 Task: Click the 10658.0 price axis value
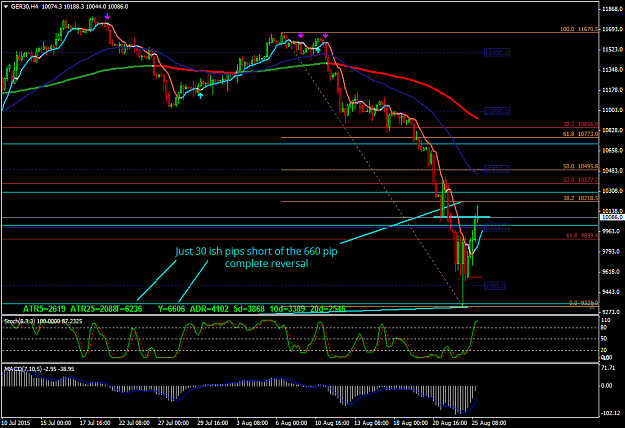coord(613,151)
